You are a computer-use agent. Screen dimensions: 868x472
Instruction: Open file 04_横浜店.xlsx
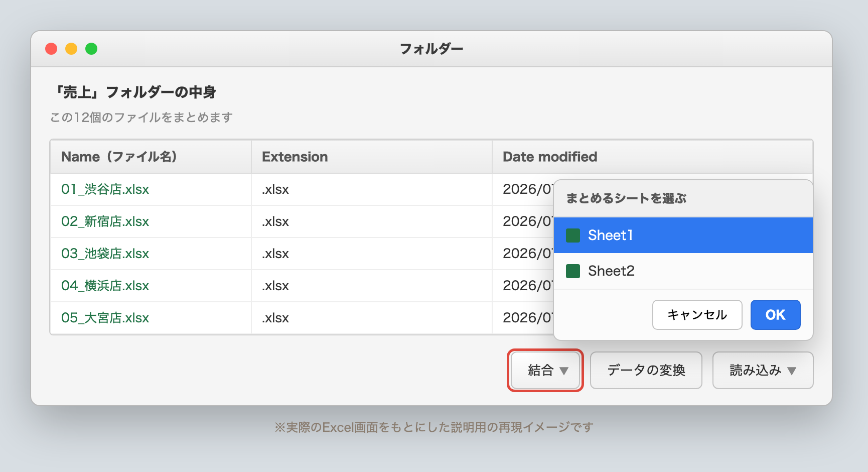(105, 286)
